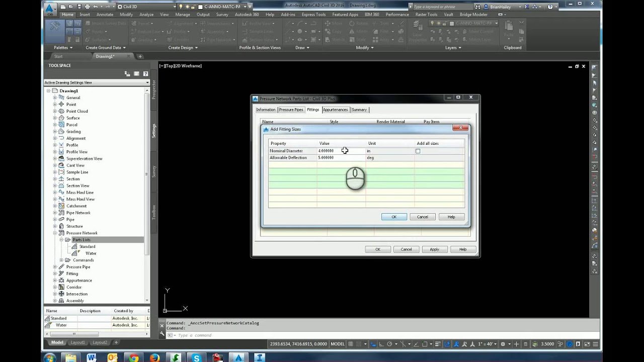Click Cancel in Add Fitting Sizes dialog
This screenshot has width=644, height=362.
pyautogui.click(x=423, y=217)
